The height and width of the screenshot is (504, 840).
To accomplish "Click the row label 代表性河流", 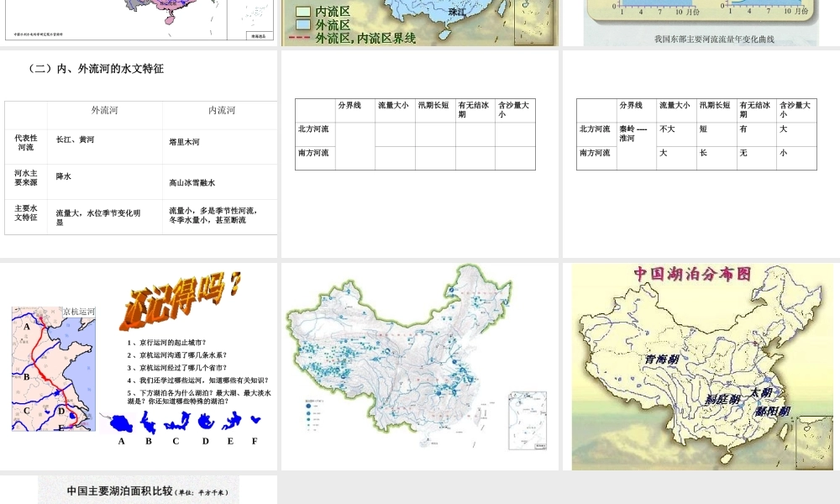I will [x=26, y=143].
